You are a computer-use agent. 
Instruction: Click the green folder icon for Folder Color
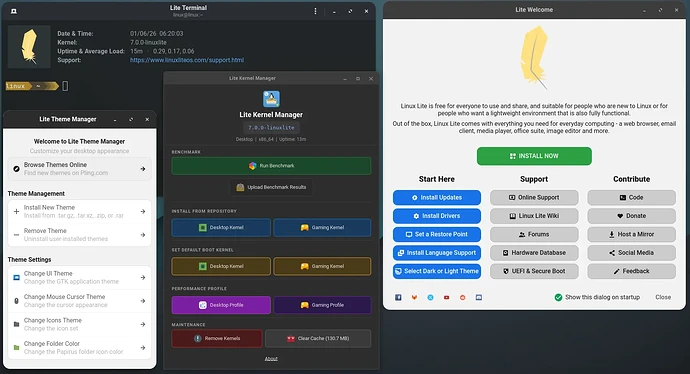pyautogui.click(x=16, y=348)
